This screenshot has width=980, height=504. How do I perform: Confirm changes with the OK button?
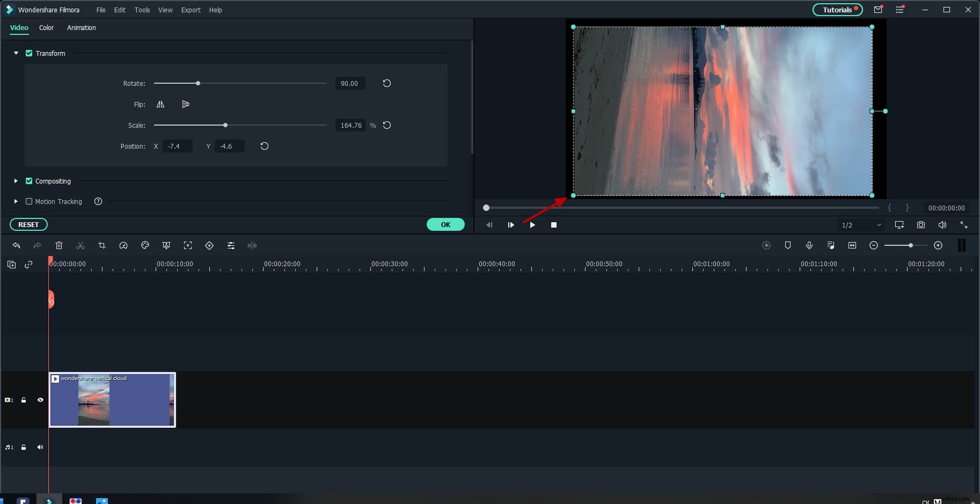[445, 224]
